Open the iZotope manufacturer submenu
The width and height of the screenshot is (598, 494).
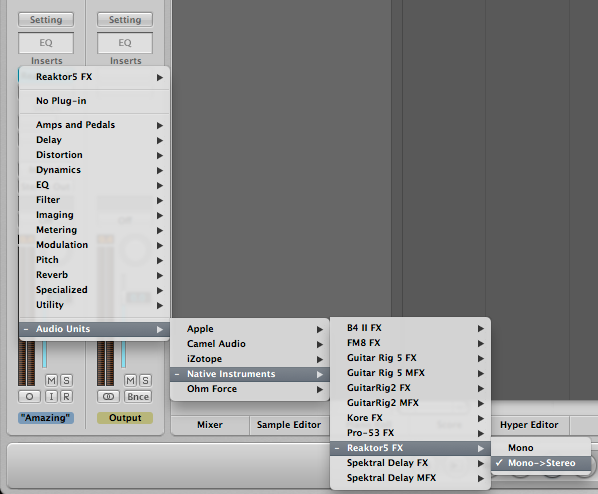click(x=250, y=359)
